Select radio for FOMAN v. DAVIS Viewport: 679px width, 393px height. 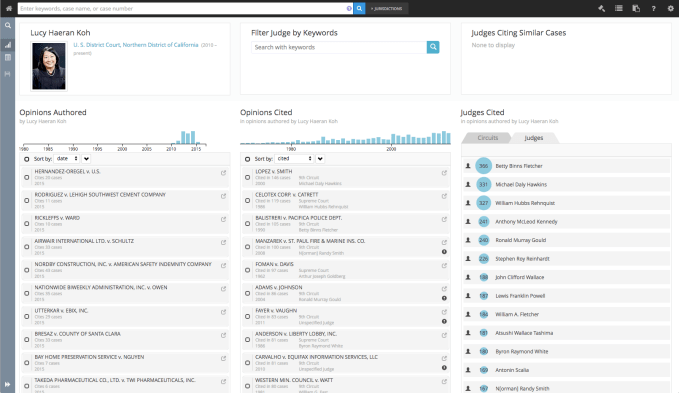248,270
